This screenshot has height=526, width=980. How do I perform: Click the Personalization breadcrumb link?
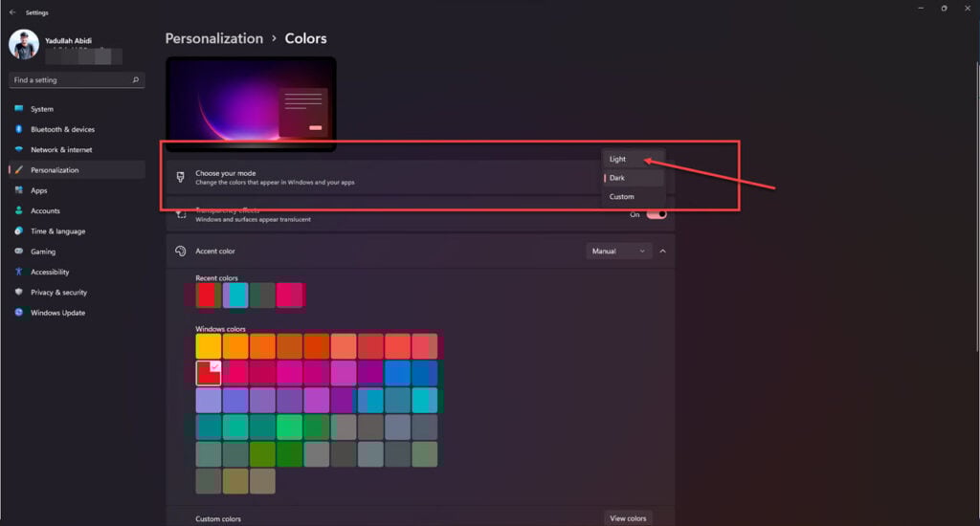pos(213,38)
